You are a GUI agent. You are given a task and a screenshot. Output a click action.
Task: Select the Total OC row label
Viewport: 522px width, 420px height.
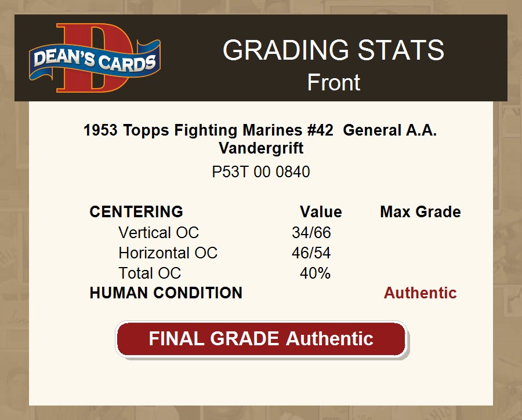(150, 273)
